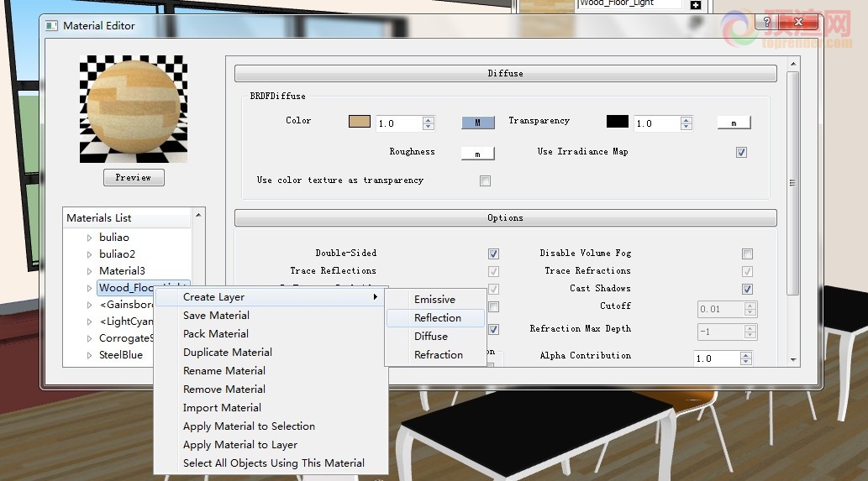Select Material3 in materials list
This screenshot has height=481, width=868.
click(x=123, y=271)
